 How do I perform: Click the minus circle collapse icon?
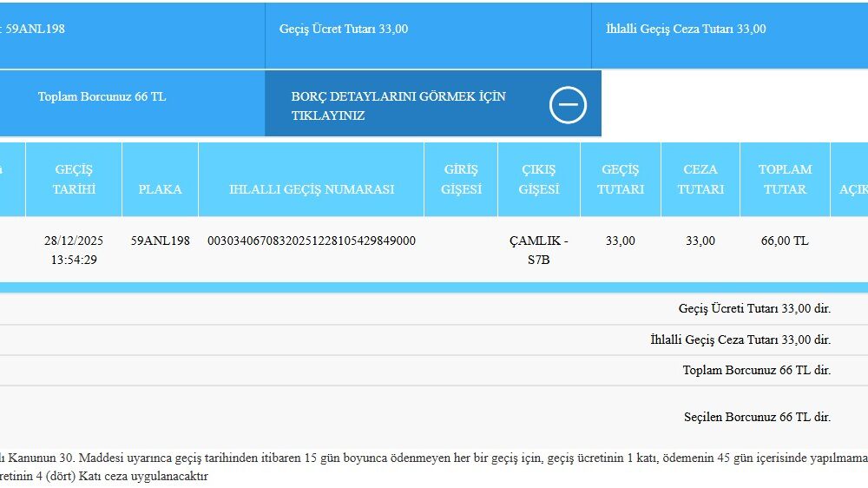[x=568, y=106]
